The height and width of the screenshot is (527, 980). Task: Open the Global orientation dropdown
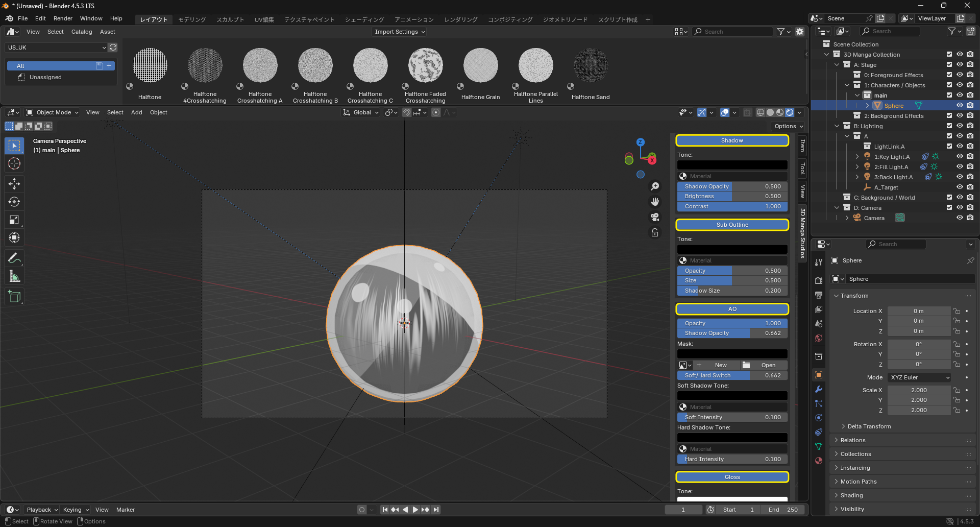tap(361, 112)
